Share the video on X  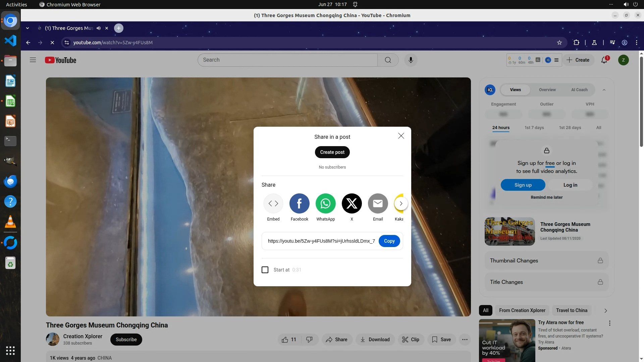click(x=352, y=203)
